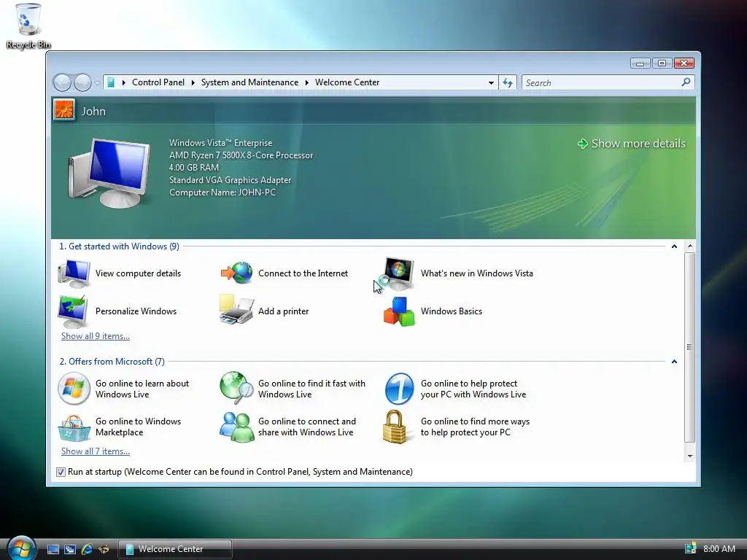747x560 pixels.
Task: Expand the arrow after Control Panel
Action: [x=193, y=83]
